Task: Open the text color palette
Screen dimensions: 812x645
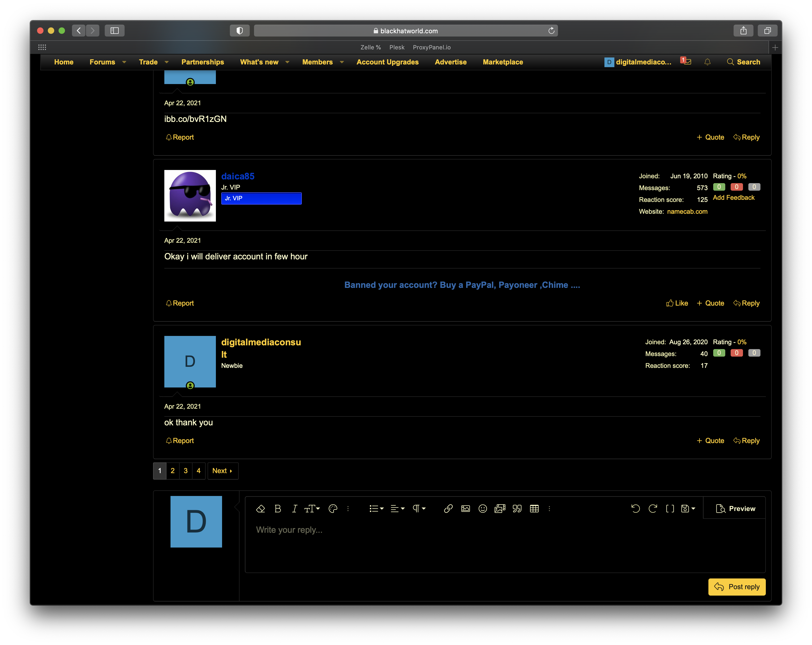Action: [333, 509]
